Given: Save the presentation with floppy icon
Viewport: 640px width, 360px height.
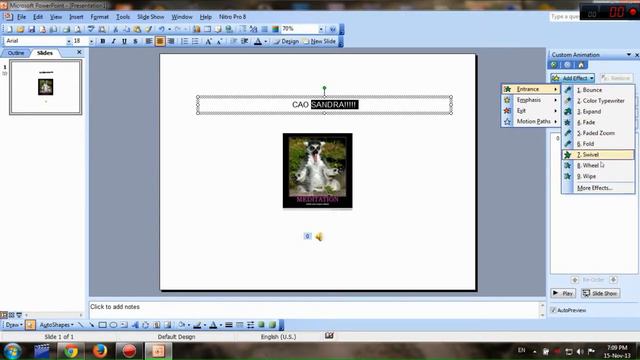Looking at the screenshot, I should [x=31, y=29].
